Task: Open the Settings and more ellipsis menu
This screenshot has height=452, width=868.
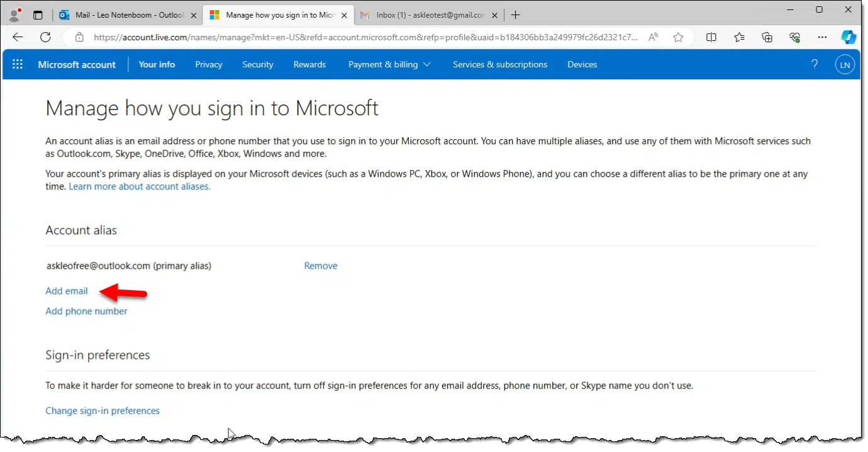Action: pos(822,37)
